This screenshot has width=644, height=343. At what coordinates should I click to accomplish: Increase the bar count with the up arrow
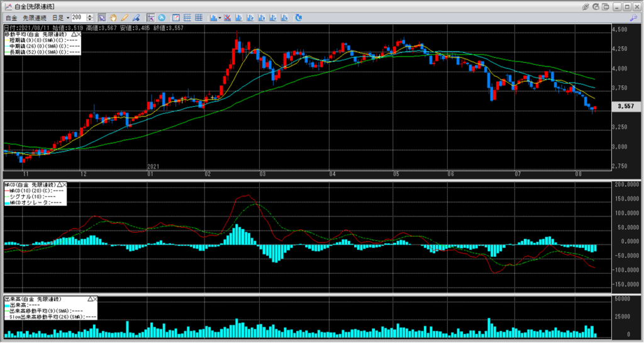click(90, 16)
